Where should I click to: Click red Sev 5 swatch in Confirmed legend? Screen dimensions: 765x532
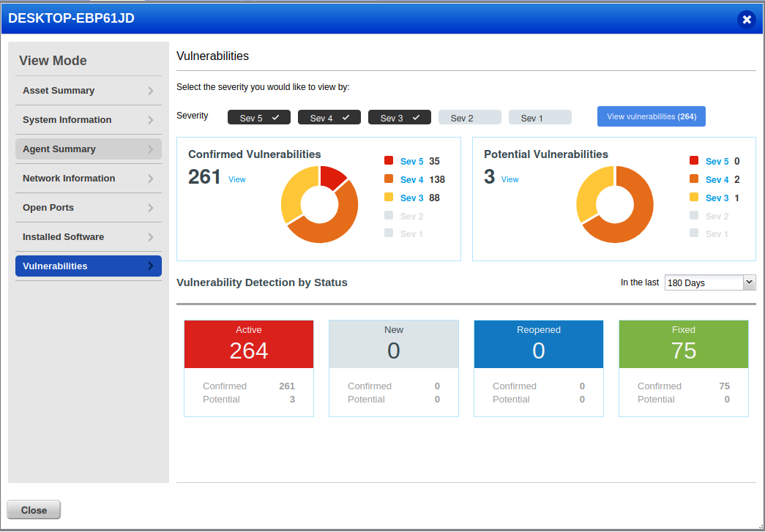click(389, 160)
